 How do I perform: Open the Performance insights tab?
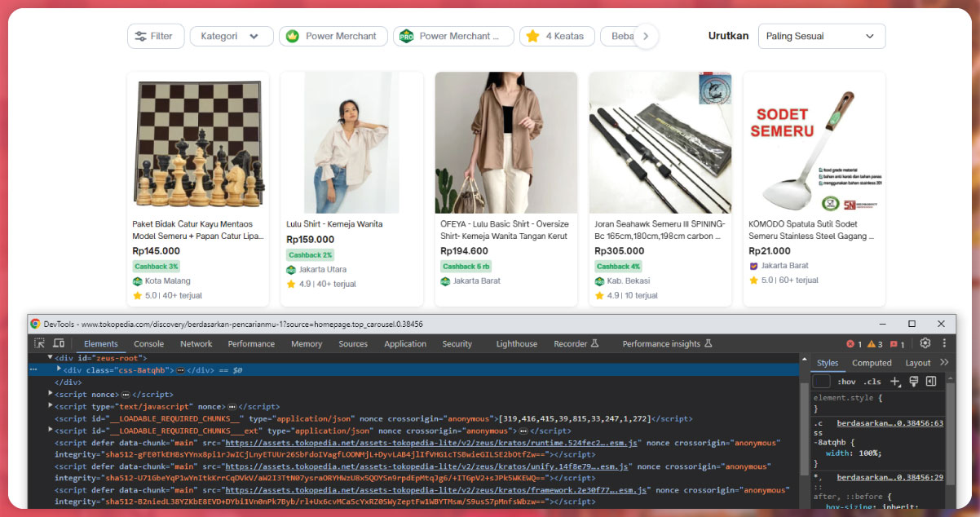click(668, 344)
